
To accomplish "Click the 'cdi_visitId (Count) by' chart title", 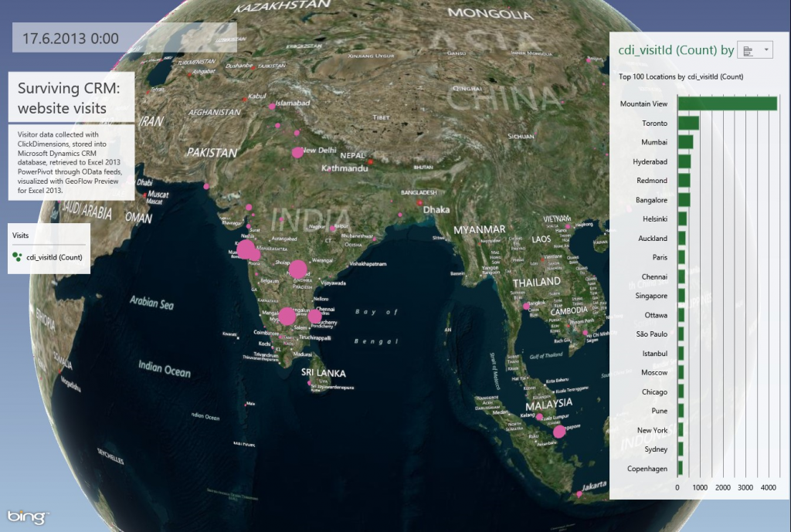I will click(x=676, y=50).
